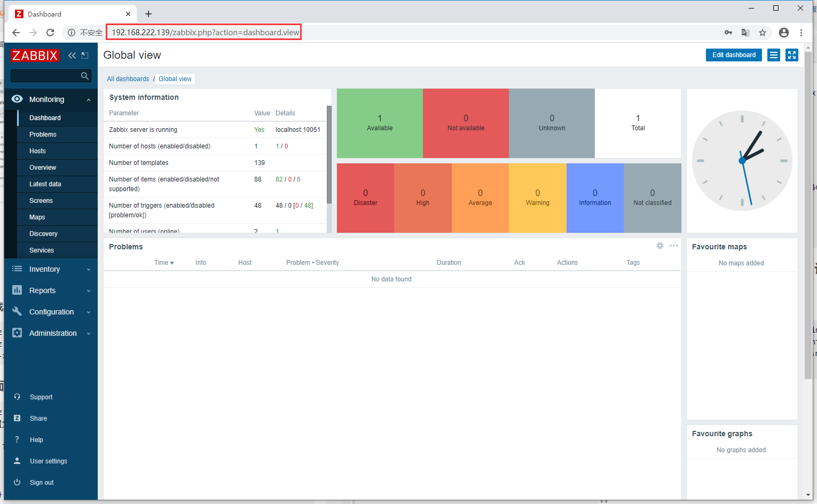Open the Hosts menu item
Viewport: 817px width, 504px height.
pyautogui.click(x=37, y=151)
